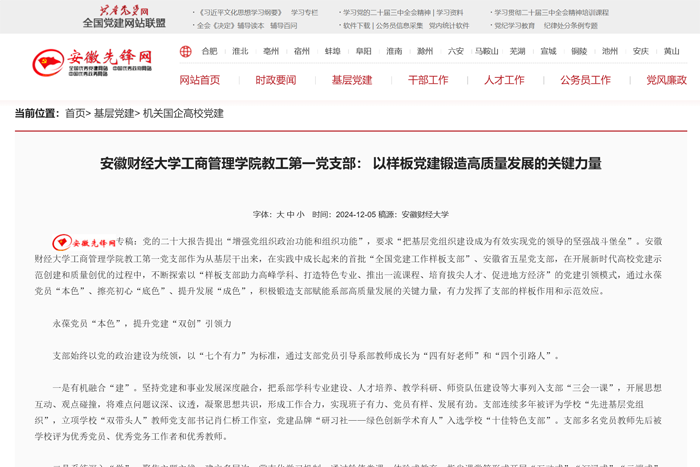
Task: Click the red globe icon before 合肥
Action: click(185, 51)
